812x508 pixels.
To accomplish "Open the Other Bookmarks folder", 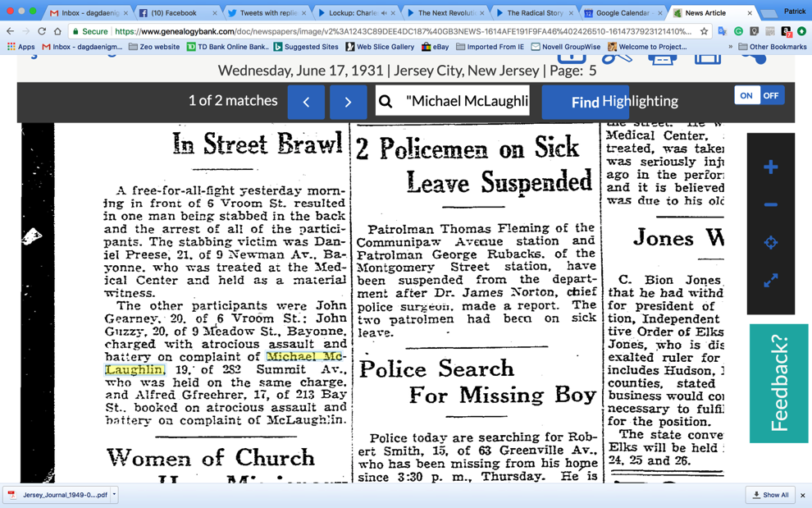I will click(x=773, y=47).
